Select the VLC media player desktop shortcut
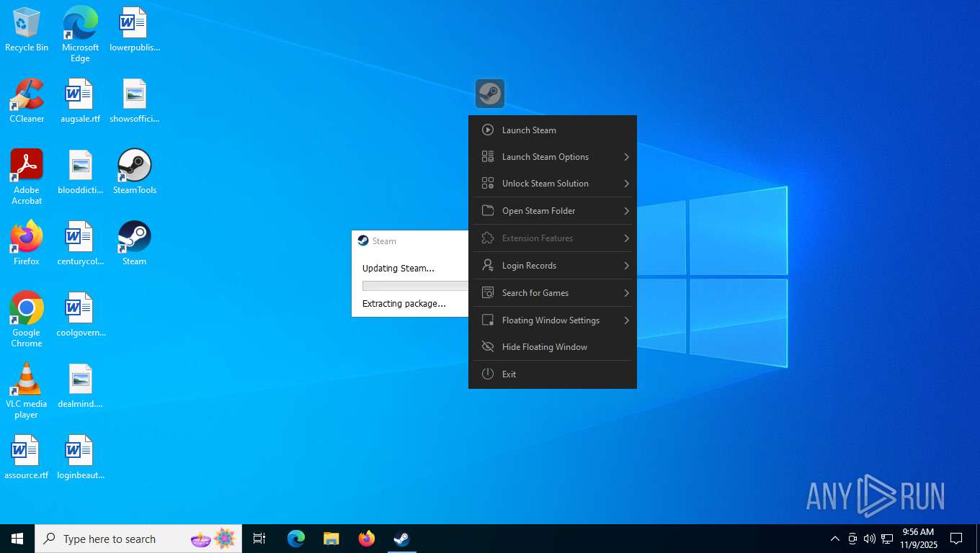Image resolution: width=980 pixels, height=553 pixels. pyautogui.click(x=27, y=391)
